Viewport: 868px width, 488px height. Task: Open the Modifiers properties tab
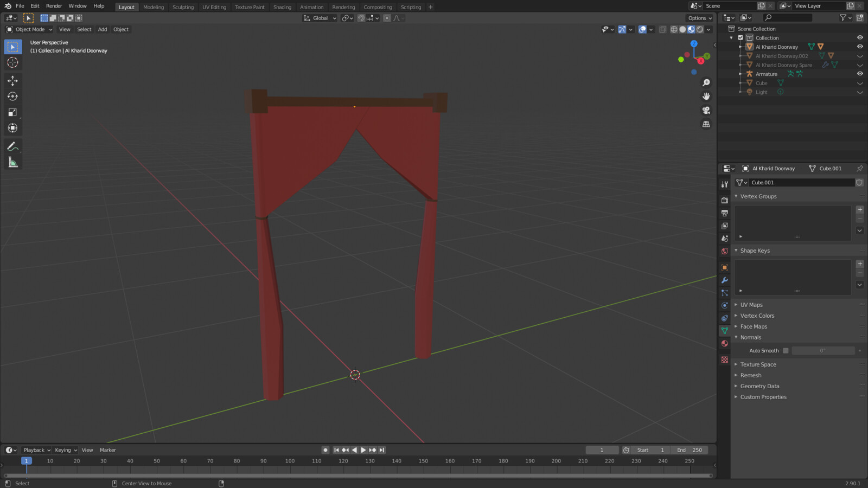point(725,280)
